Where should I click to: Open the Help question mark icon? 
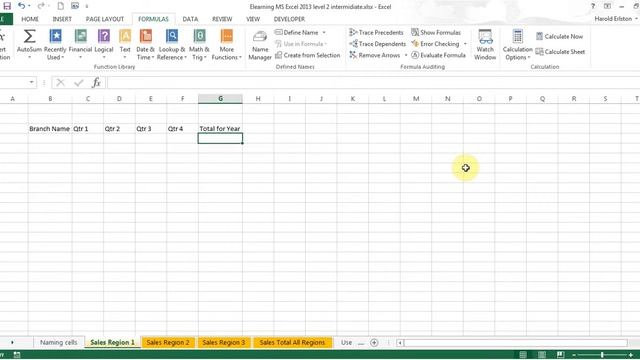pos(593,6)
